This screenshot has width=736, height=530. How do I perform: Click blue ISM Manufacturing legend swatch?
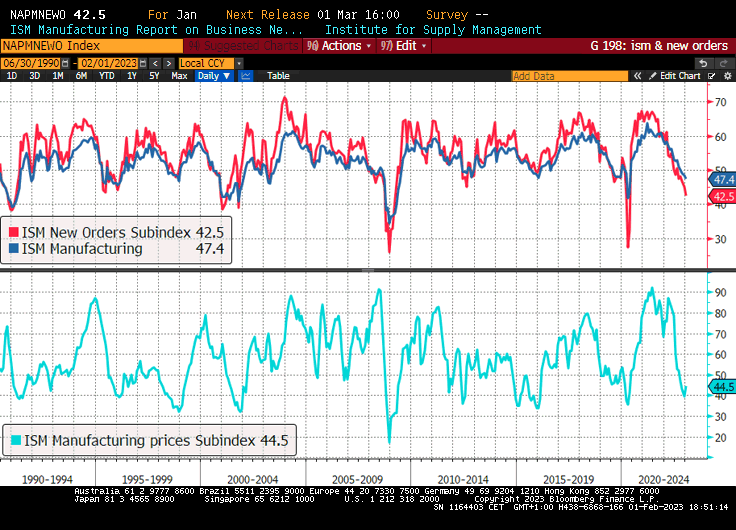[14, 248]
